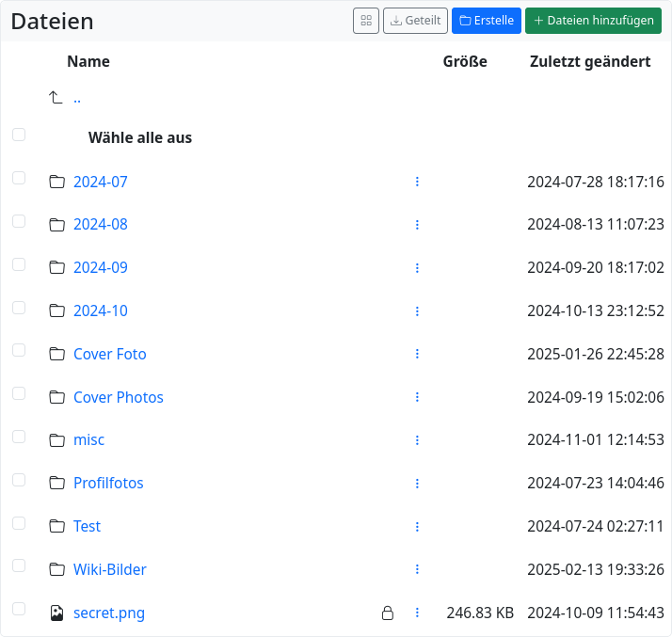Open the parent directory link '..'
This screenshot has width=672, height=637.
click(77, 100)
